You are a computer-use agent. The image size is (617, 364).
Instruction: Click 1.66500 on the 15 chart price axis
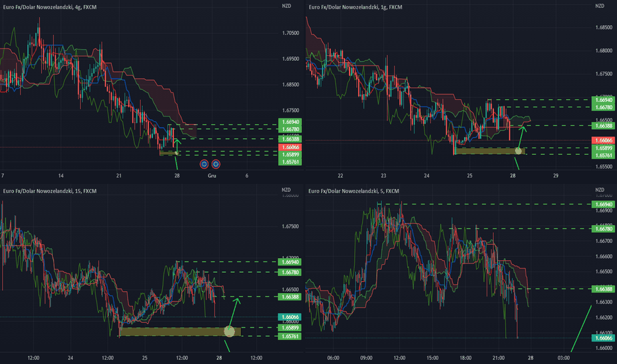(x=291, y=290)
